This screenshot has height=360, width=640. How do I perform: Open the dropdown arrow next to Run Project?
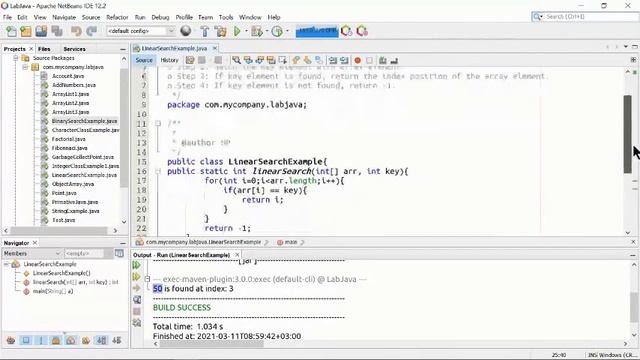[x=246, y=31]
